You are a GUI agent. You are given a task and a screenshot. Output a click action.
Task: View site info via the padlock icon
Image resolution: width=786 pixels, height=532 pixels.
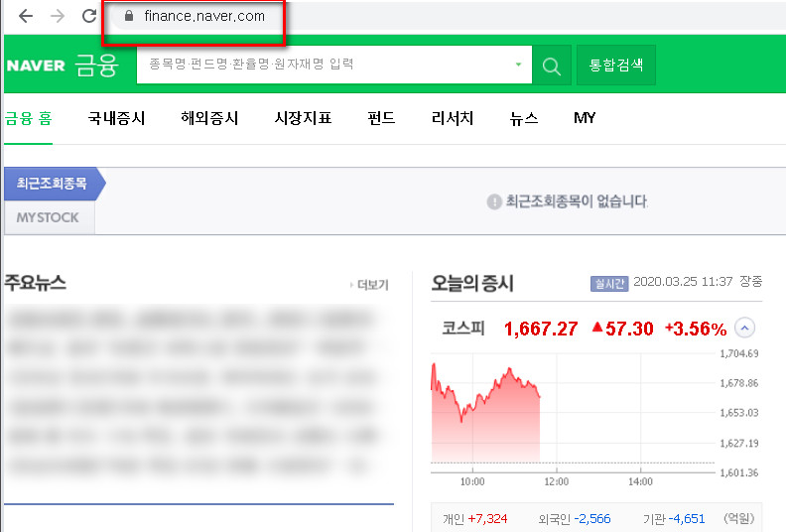(x=129, y=16)
